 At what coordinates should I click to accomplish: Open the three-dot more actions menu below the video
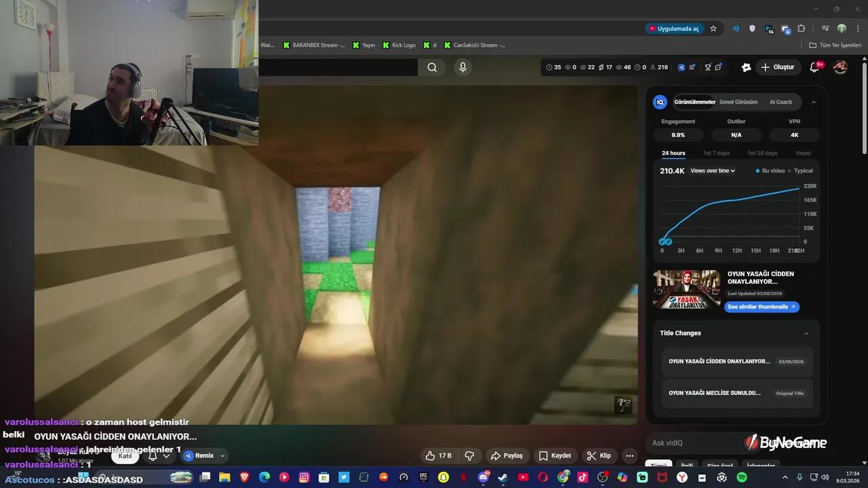629,455
